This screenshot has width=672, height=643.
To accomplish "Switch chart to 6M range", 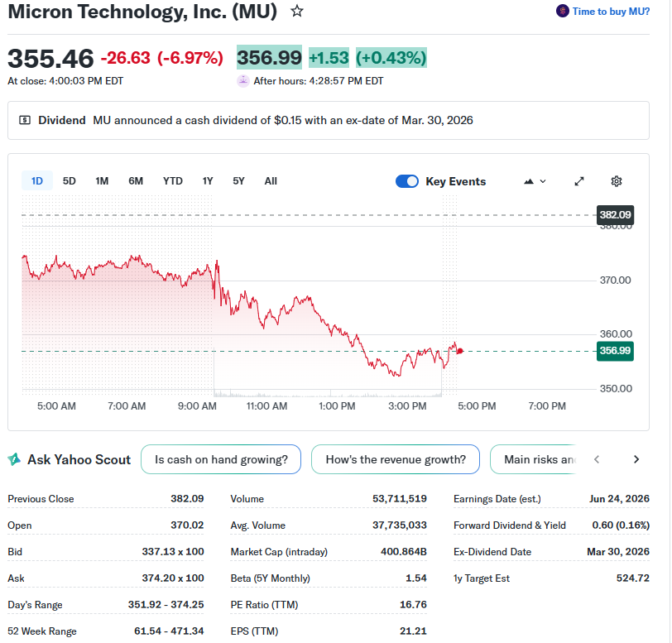I will [136, 181].
